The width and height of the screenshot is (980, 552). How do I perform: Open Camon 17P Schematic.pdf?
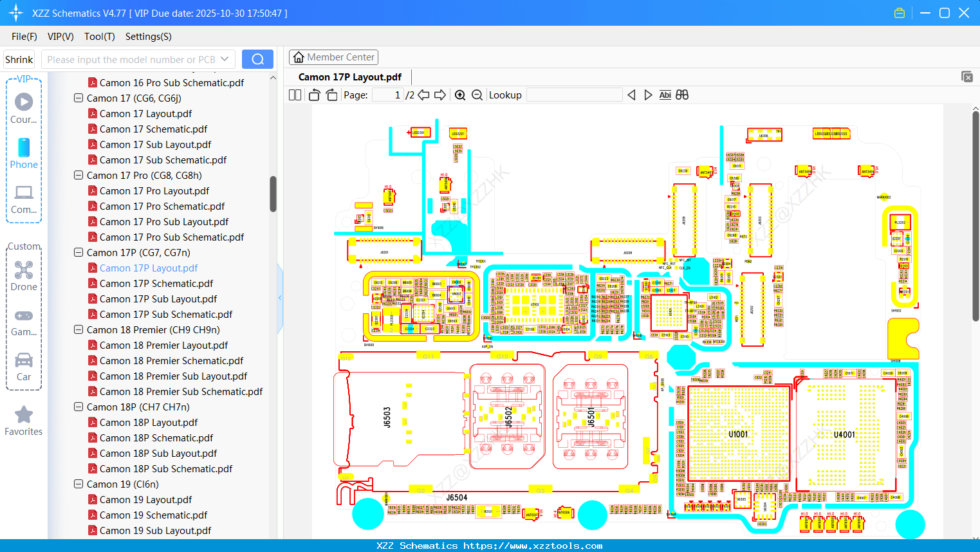pyautogui.click(x=156, y=284)
